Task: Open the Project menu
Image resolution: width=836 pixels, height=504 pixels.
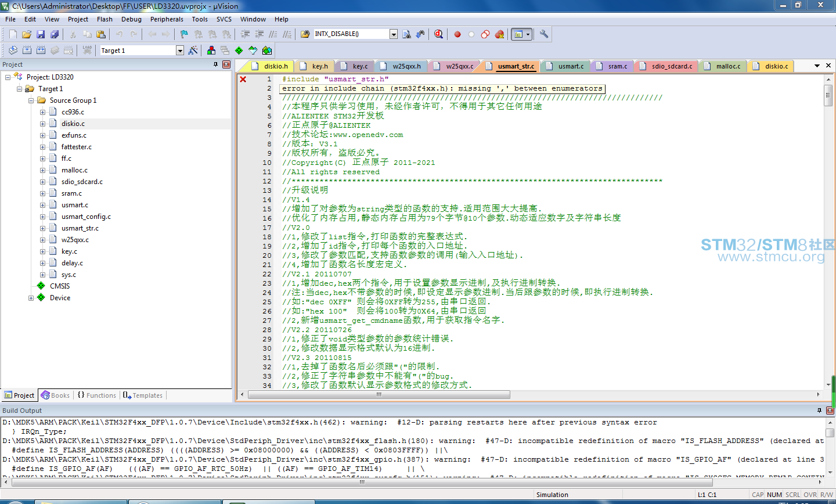Action: (78, 19)
